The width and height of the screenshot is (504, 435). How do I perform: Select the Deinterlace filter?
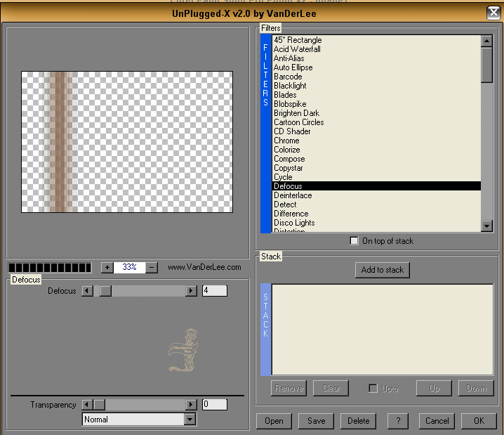[376, 195]
